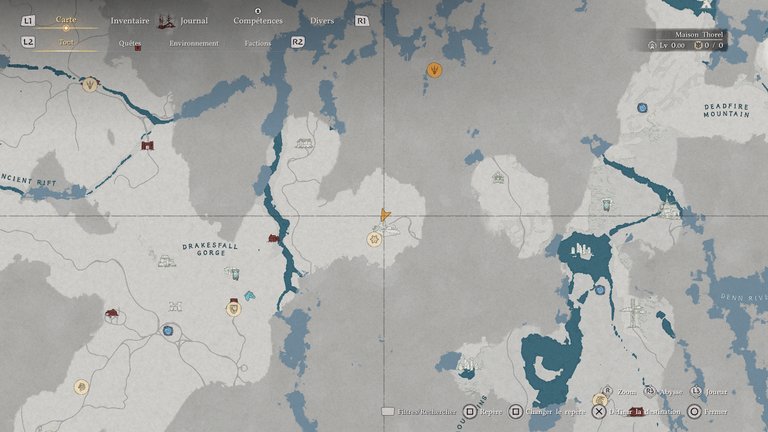Select the blue marker south of lake city
The image size is (768, 432).
pyautogui.click(x=600, y=290)
